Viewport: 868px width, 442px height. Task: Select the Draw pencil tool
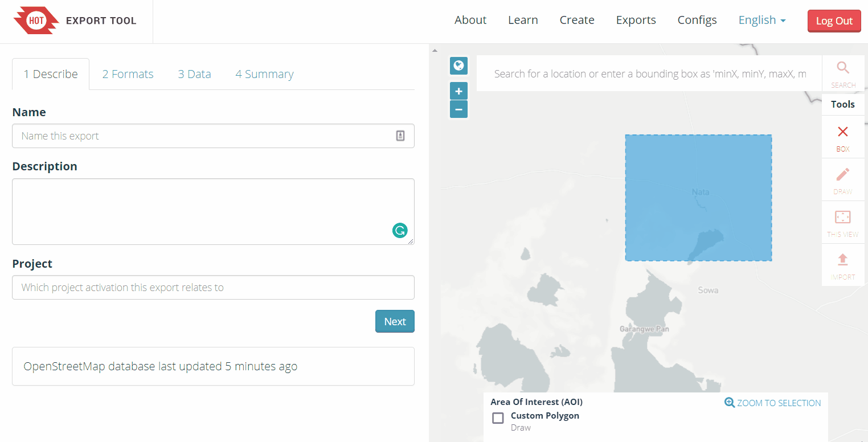pyautogui.click(x=843, y=179)
